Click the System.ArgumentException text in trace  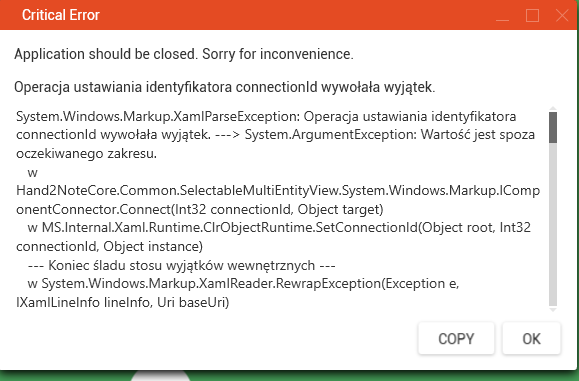pyautogui.click(x=330, y=134)
